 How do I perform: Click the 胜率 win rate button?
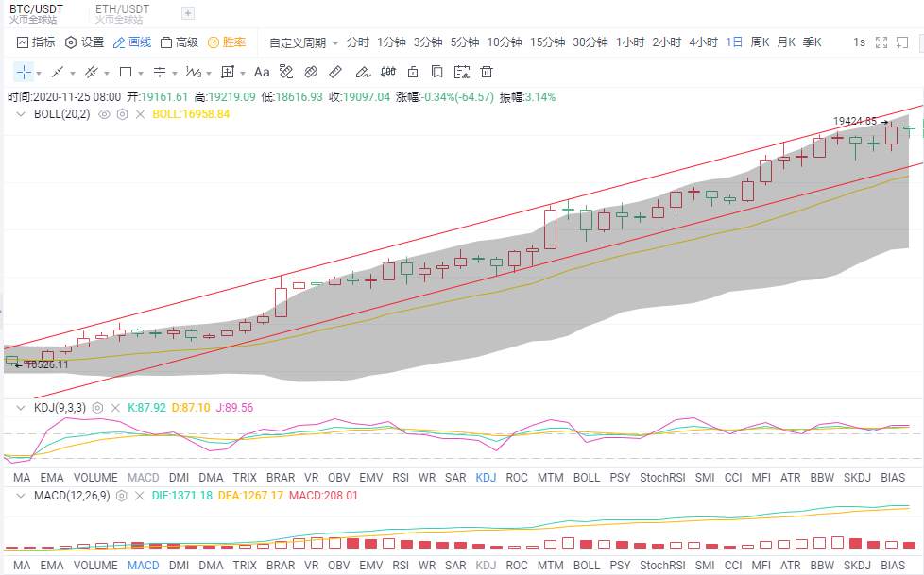click(227, 42)
